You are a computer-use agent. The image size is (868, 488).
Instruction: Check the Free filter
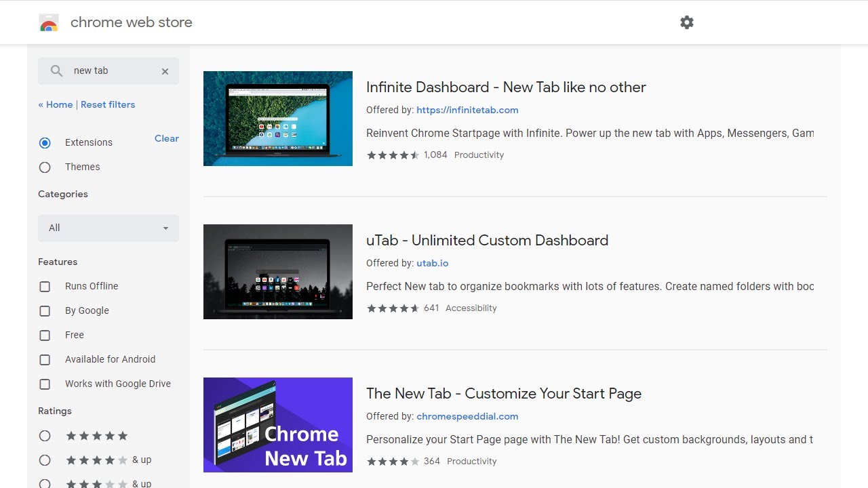pos(45,335)
